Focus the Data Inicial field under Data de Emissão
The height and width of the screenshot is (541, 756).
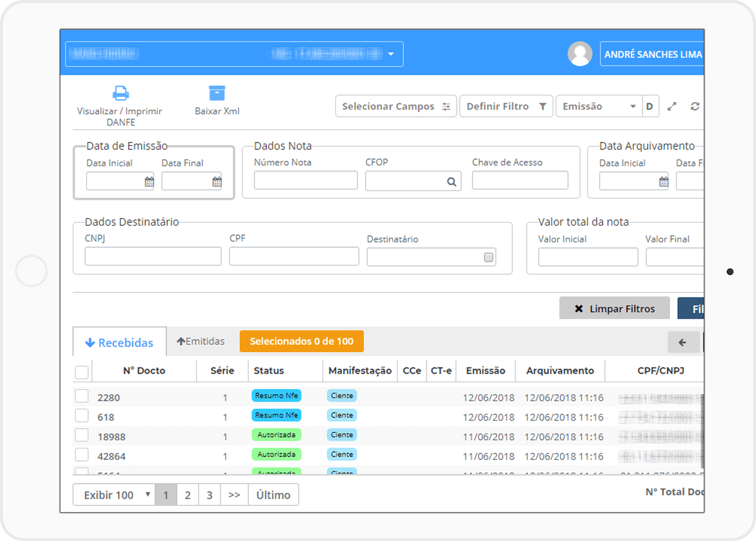click(120, 181)
